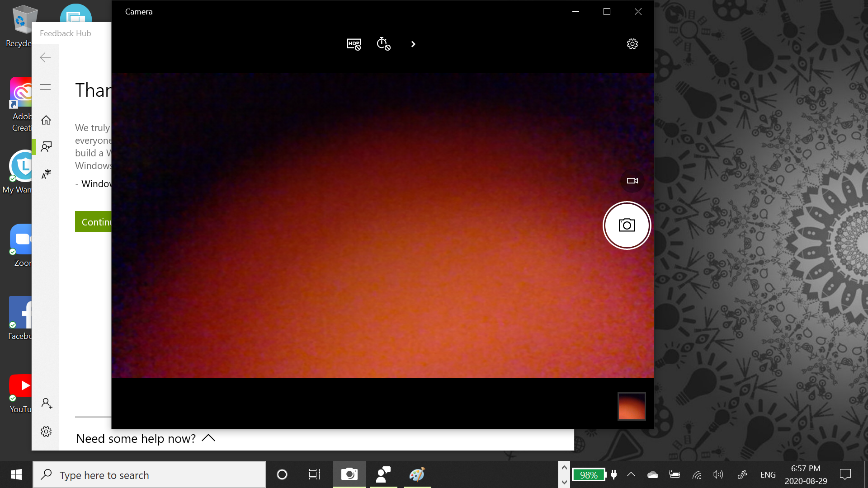Click the camera shutter button
This screenshot has width=868, height=488.
(x=627, y=225)
